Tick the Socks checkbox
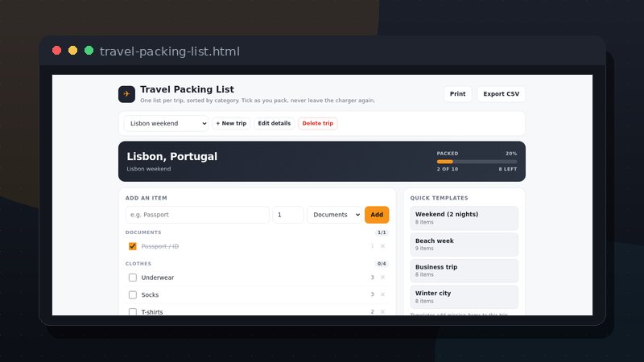This screenshot has height=362, width=644. 132,294
